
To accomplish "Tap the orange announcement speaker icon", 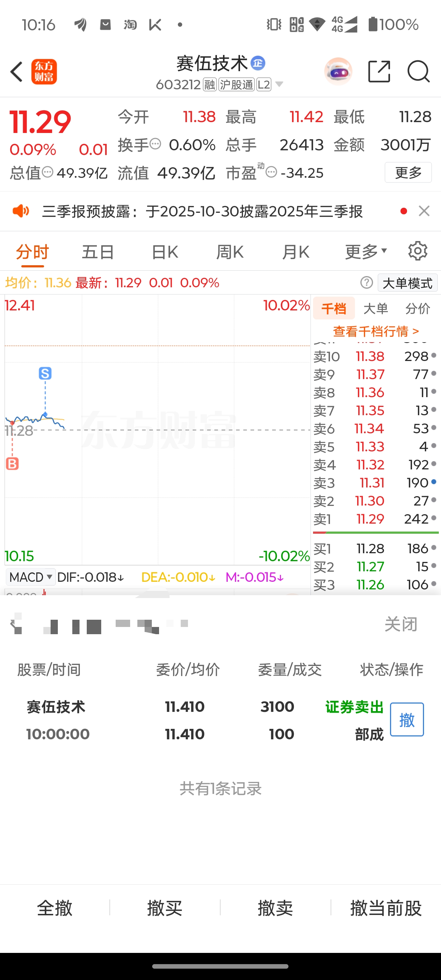I will tap(21, 211).
